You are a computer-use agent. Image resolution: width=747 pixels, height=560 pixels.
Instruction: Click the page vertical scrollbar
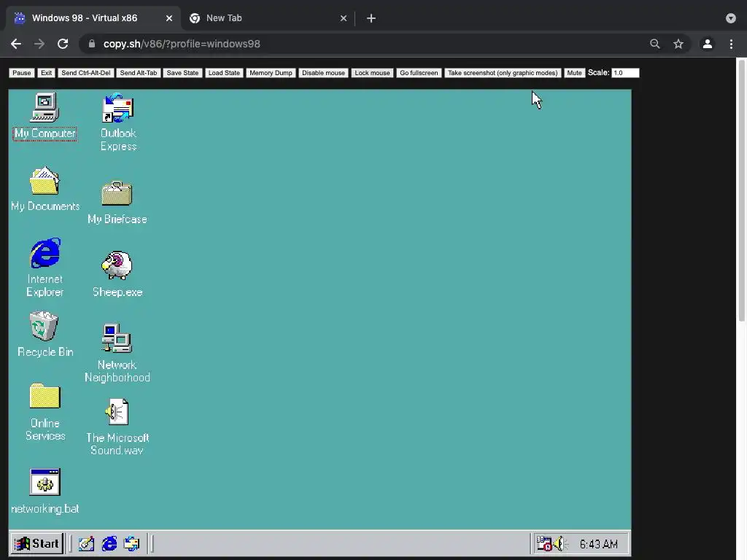(742, 190)
